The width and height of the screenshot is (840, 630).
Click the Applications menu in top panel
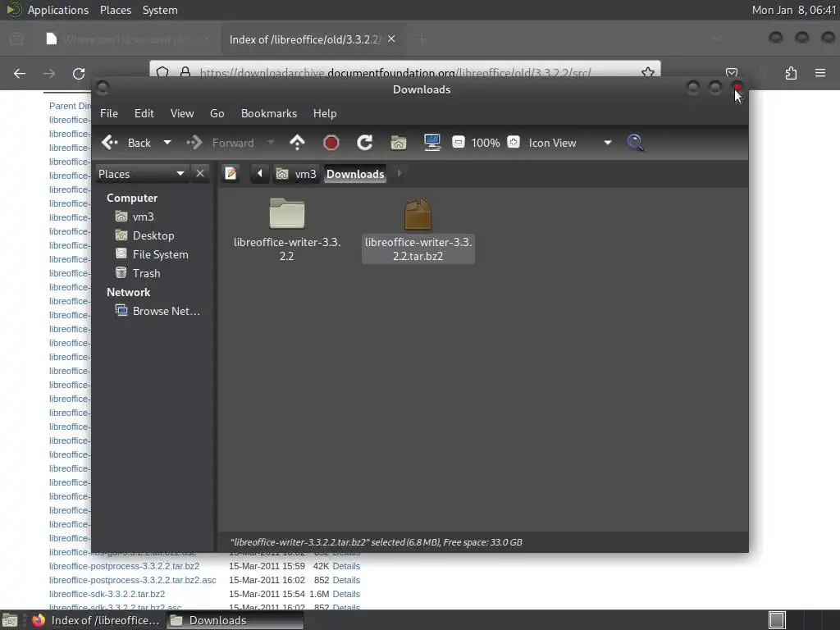[x=58, y=10]
